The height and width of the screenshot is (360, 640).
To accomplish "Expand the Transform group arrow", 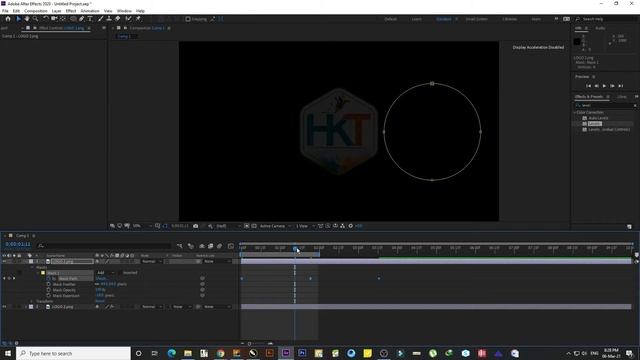I will tap(32, 301).
